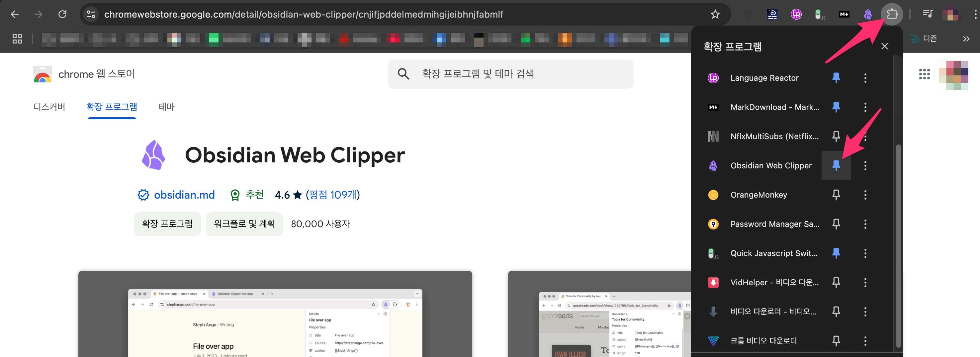Pin NflxMultiSubs to toolbar
The height and width of the screenshot is (357, 980).
point(836,136)
